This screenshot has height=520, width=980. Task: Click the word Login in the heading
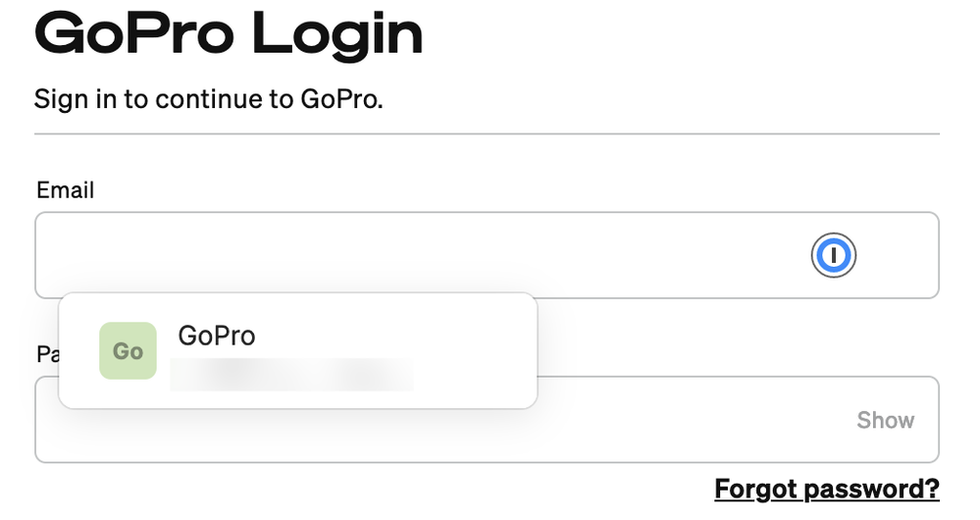pos(337,34)
